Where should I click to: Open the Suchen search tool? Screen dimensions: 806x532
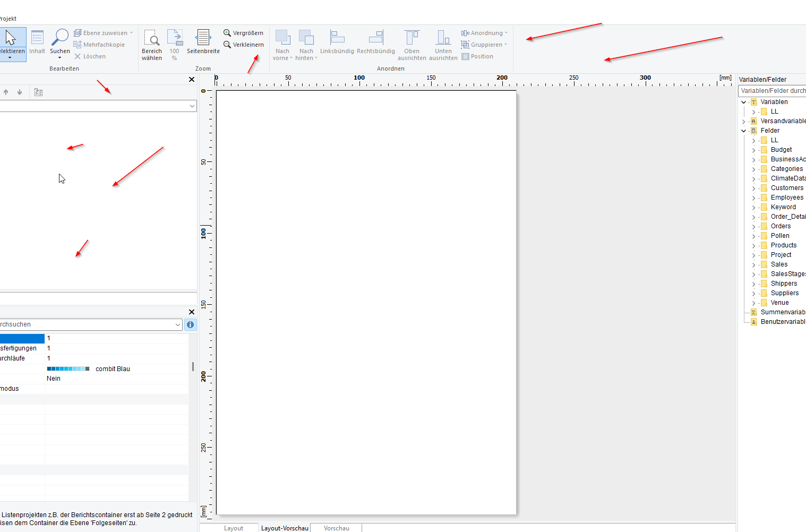tap(60, 44)
